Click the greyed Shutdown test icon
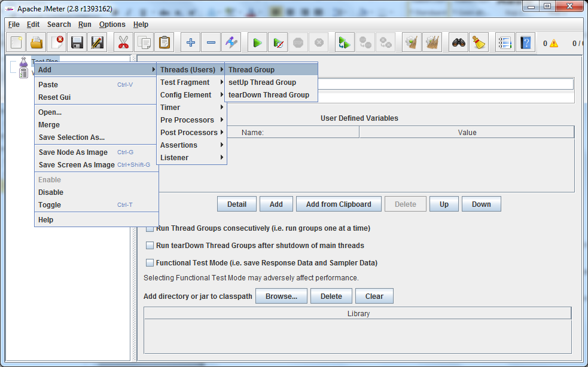This screenshot has width=588, height=367. tap(318, 42)
